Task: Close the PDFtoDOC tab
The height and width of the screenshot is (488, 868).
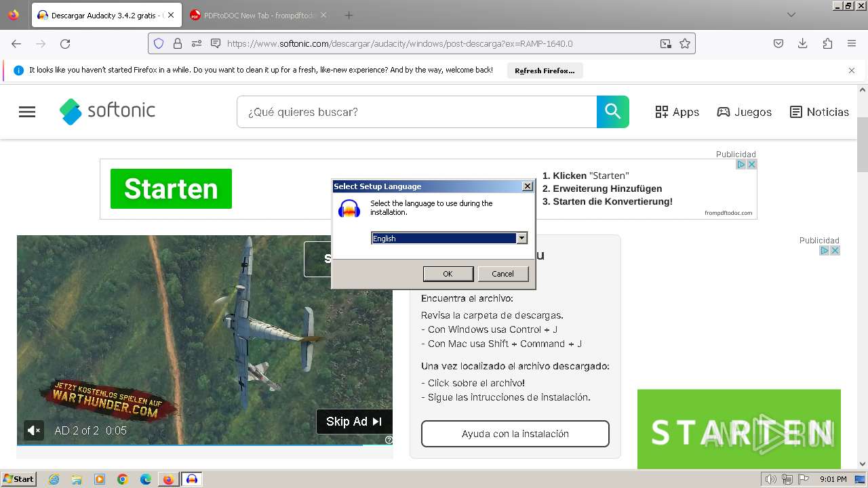Action: point(323,15)
